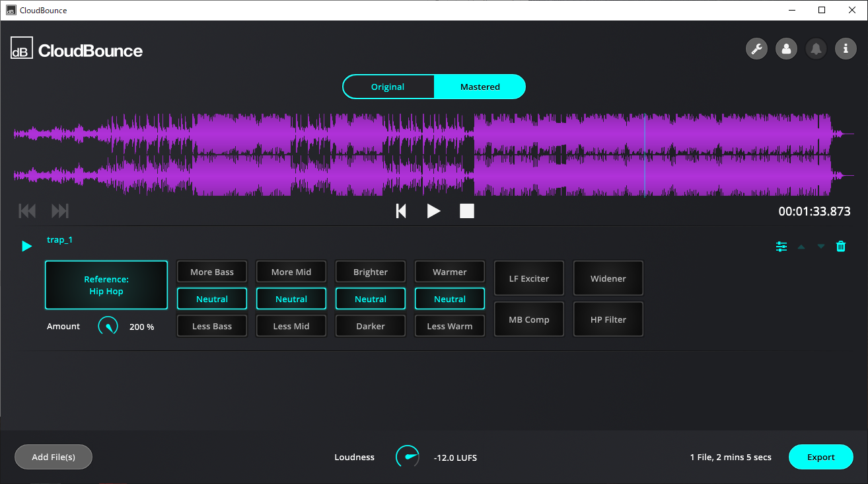The image size is (868, 484).
Task: Return playhead to start
Action: (x=401, y=211)
